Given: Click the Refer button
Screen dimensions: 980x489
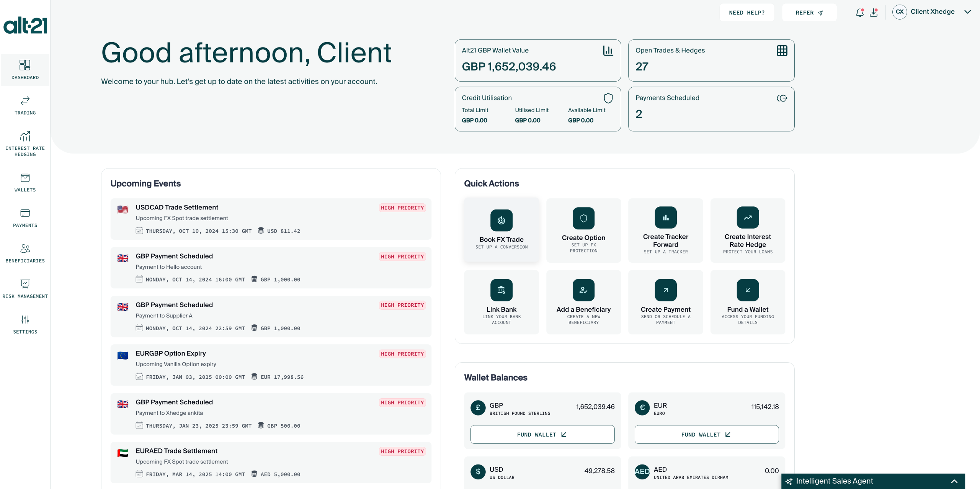Looking at the screenshot, I should coord(809,13).
